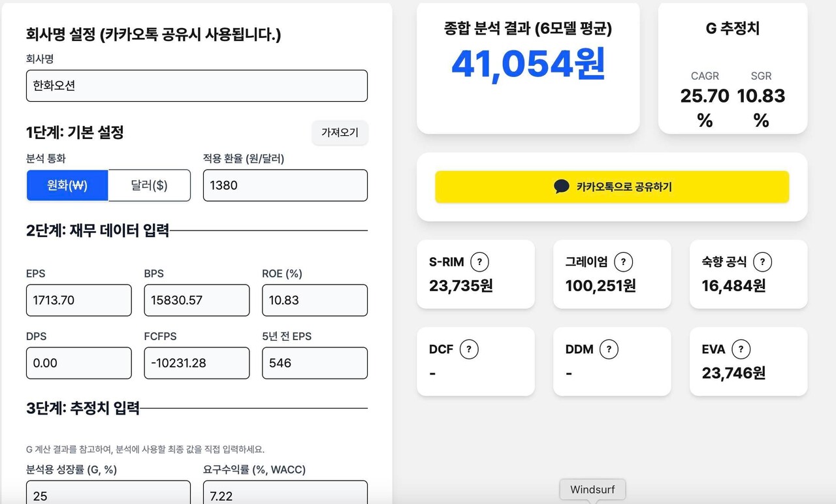This screenshot has height=504, width=836.
Task: Switch analysis currency to 달러($)
Action: point(149,185)
